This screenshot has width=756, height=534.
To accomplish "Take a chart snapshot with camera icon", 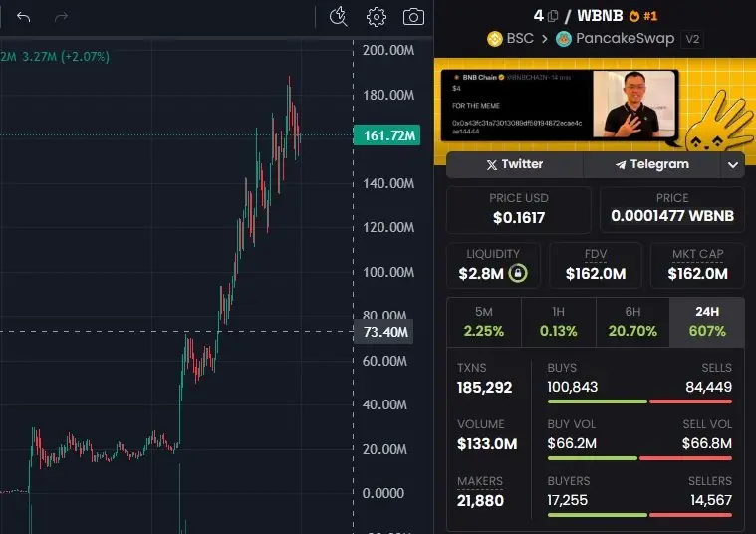I will pos(413,17).
